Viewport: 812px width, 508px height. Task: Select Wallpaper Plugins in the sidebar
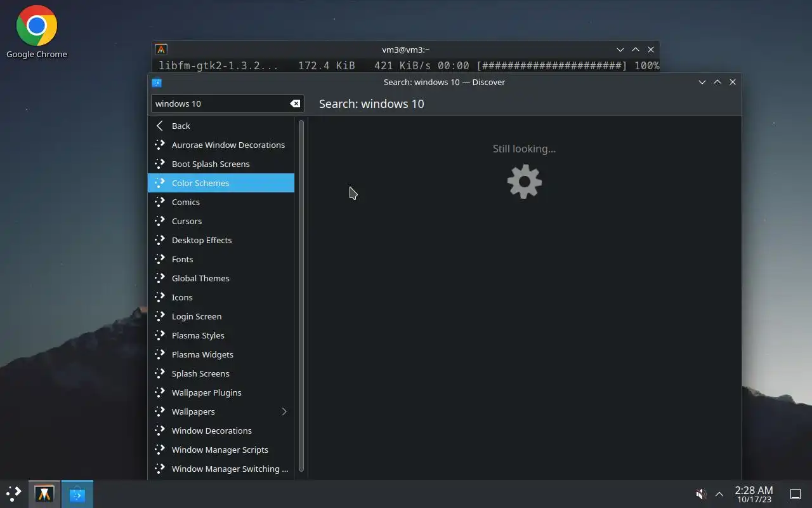221,392
